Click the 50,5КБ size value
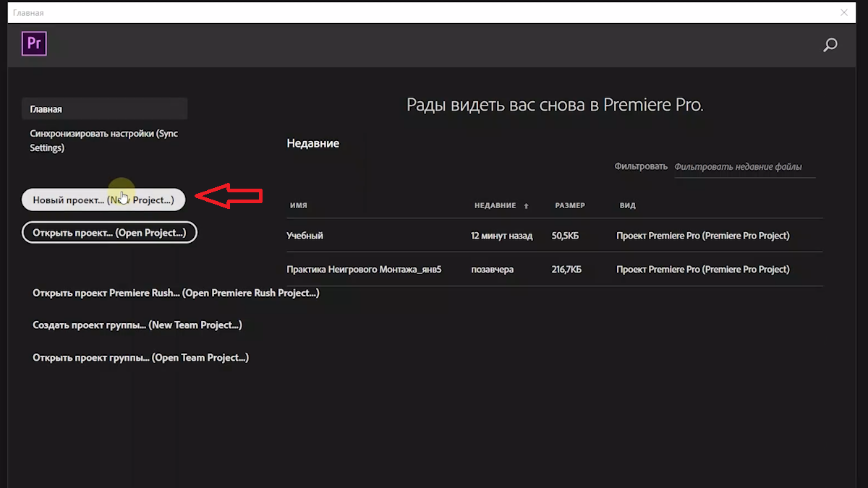Image resolution: width=868 pixels, height=488 pixels. (566, 236)
